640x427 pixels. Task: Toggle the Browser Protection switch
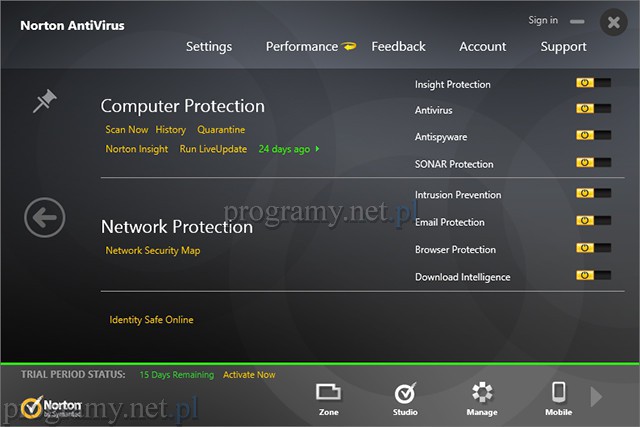click(593, 248)
